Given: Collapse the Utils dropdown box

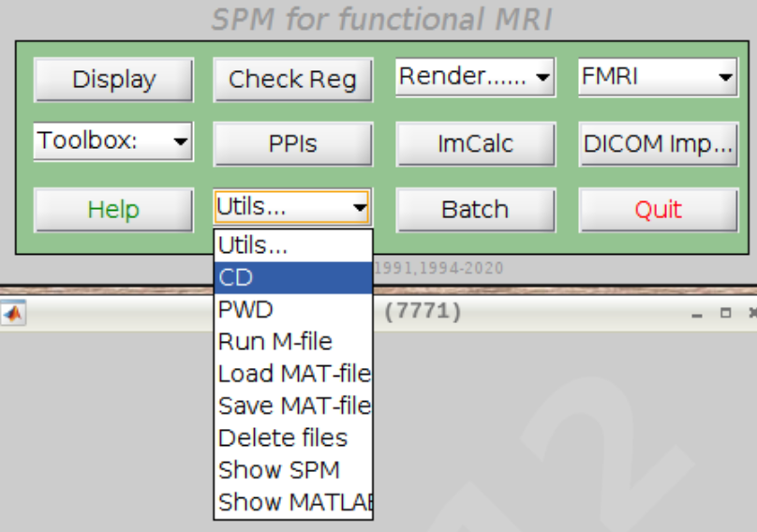Looking at the screenshot, I should pyautogui.click(x=292, y=208).
